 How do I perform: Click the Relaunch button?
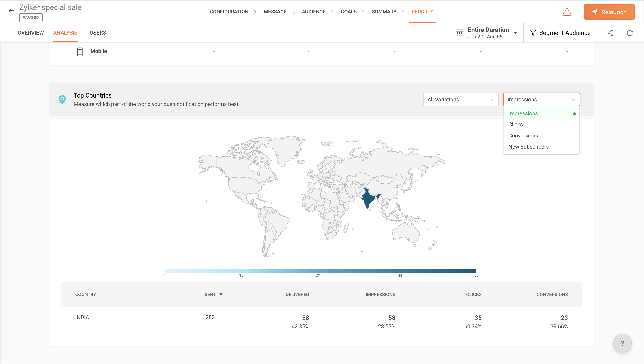609,12
